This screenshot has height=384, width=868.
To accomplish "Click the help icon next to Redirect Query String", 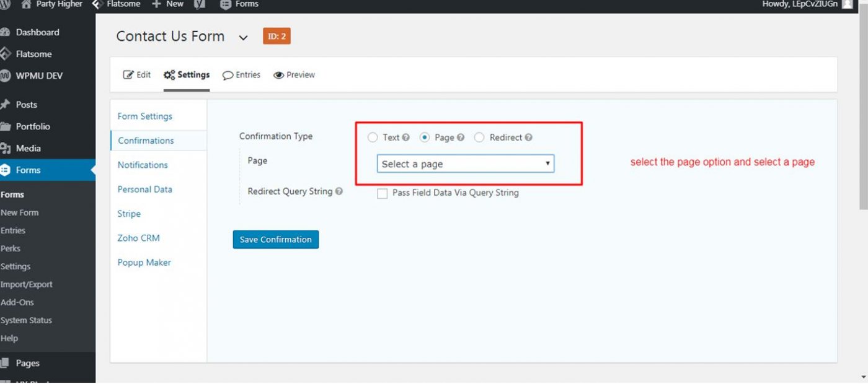I will point(339,191).
